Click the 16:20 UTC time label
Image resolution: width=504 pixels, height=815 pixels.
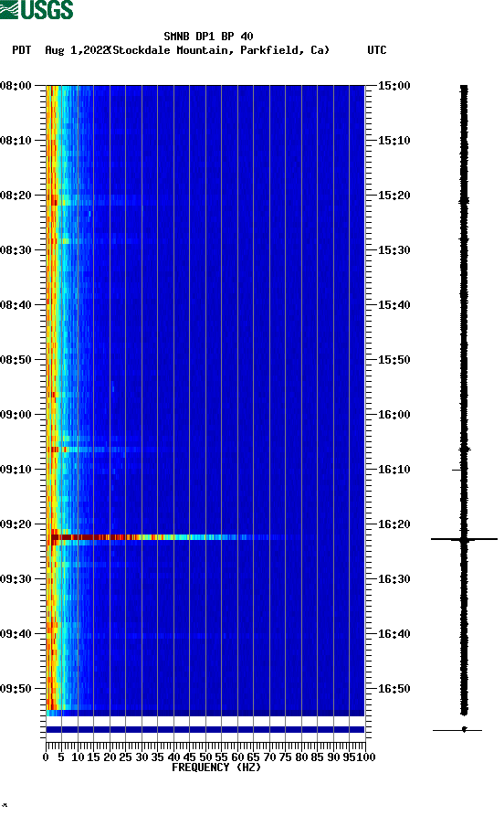point(394,524)
